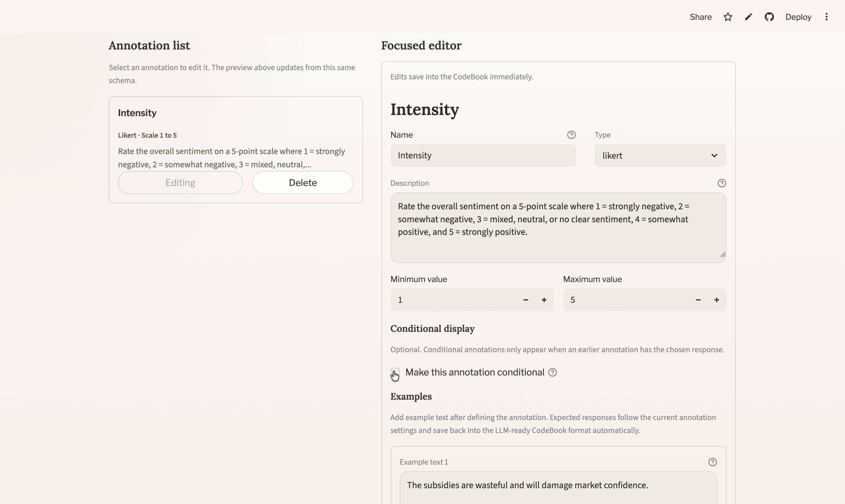Decrease the Minimum value with minus
The width and height of the screenshot is (845, 504).
(526, 300)
